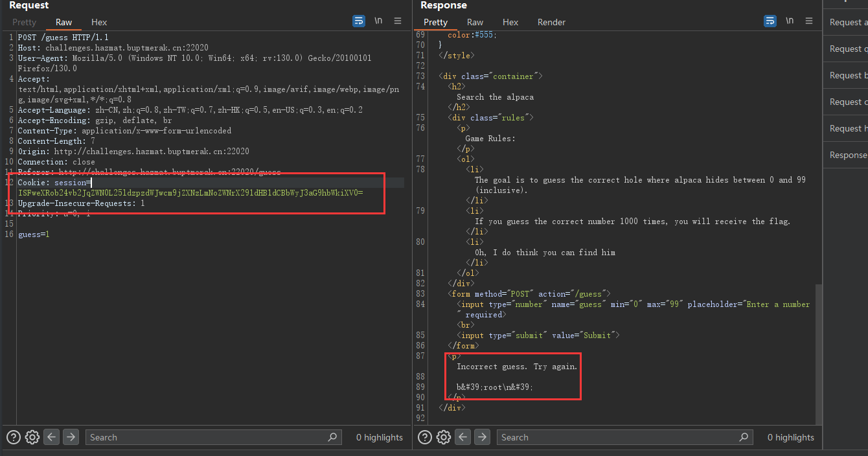This screenshot has height=456, width=868.
Task: Click the Accept-Encoding header line
Action: [95, 120]
